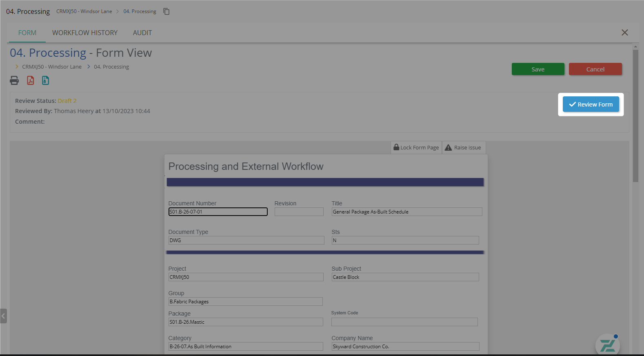
Task: Click the Sts field
Action: click(x=405, y=240)
